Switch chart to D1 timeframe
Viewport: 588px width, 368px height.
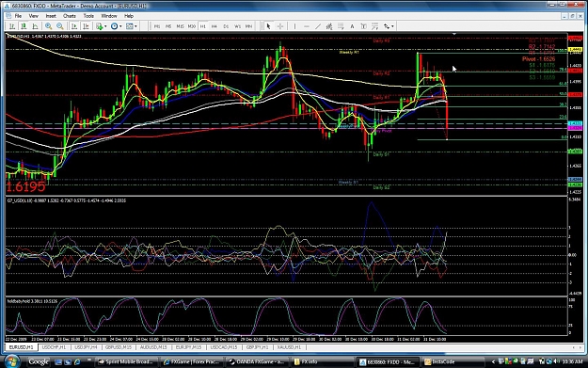pos(226,26)
